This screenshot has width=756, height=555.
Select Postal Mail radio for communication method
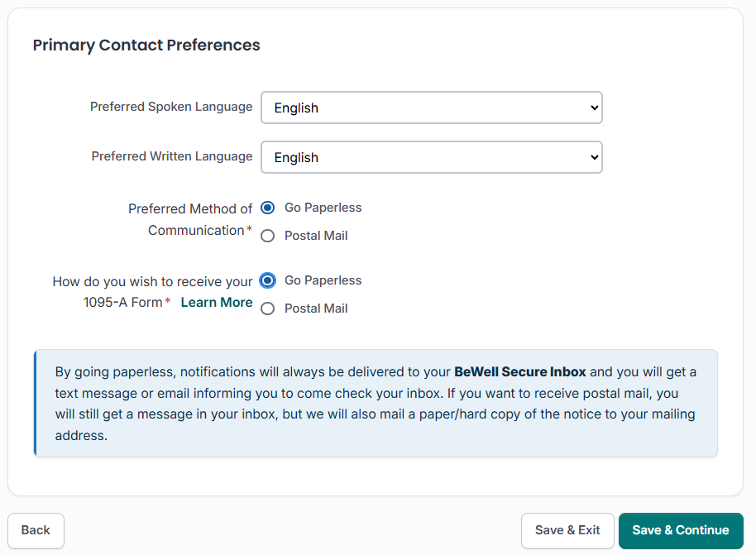[x=267, y=236]
